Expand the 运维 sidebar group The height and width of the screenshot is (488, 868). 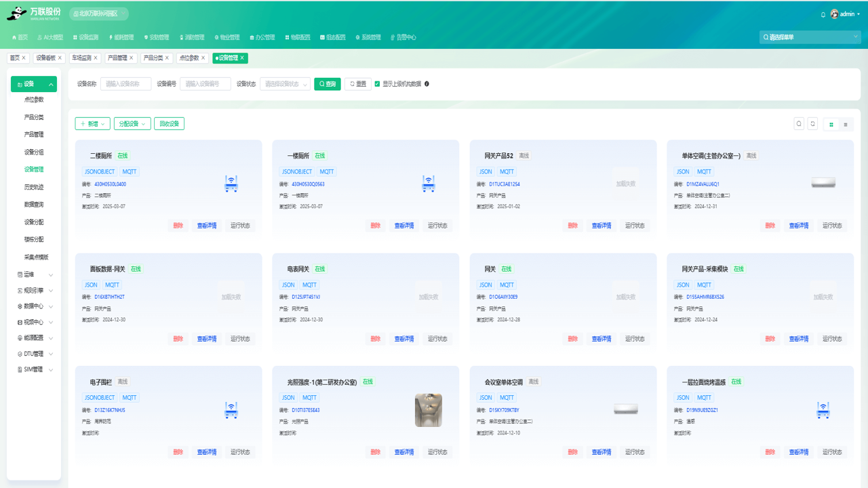coord(34,274)
